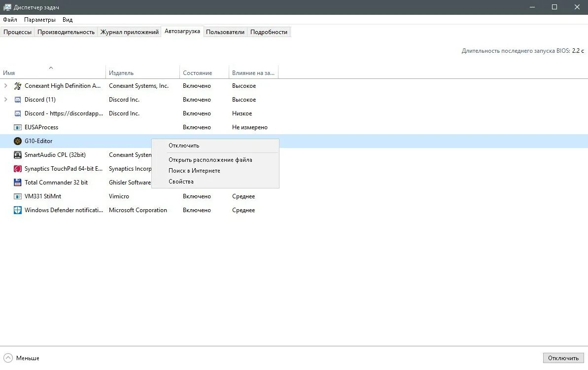Screen dimensions: 588x370
Task: Click the G10-Editor icon
Action: tap(18, 141)
